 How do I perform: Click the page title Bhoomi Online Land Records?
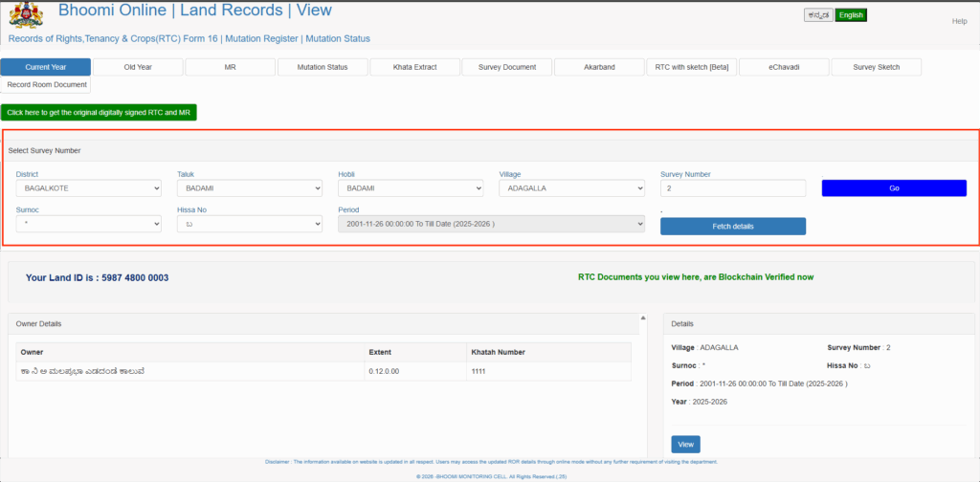click(x=195, y=10)
